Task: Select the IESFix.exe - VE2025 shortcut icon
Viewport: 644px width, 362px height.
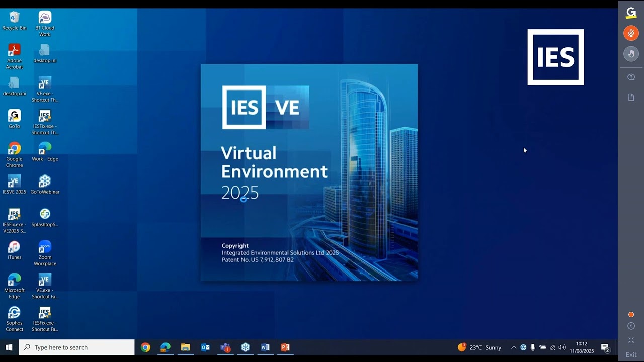Action: 14,221
